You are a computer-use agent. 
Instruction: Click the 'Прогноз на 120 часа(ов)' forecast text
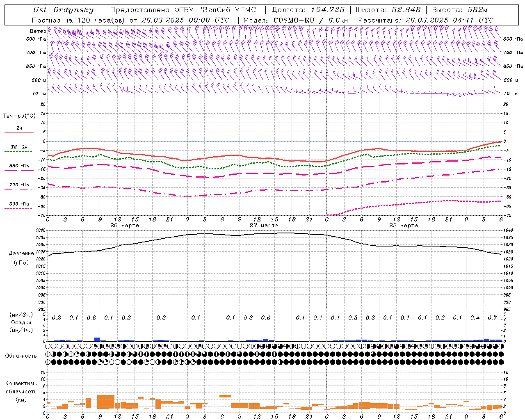click(x=79, y=20)
